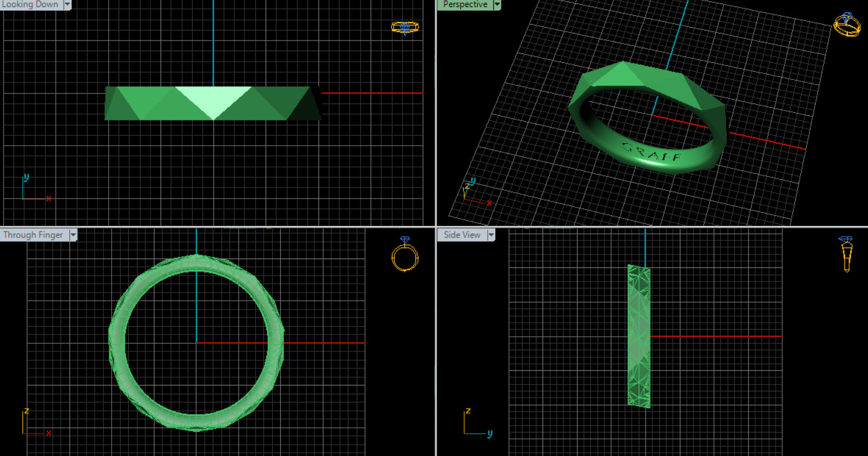Click the axis indicator in Side View viewport
868x456 pixels.
478,422
